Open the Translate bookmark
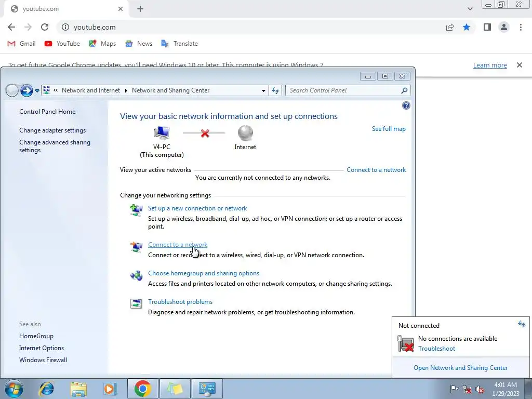The width and height of the screenshot is (532, 399). (x=179, y=44)
